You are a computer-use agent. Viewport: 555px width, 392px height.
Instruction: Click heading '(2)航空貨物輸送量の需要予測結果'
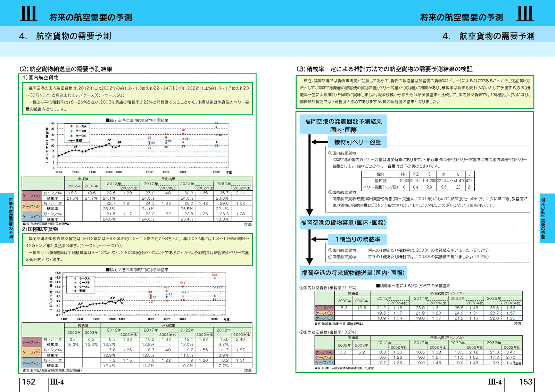coord(66,69)
